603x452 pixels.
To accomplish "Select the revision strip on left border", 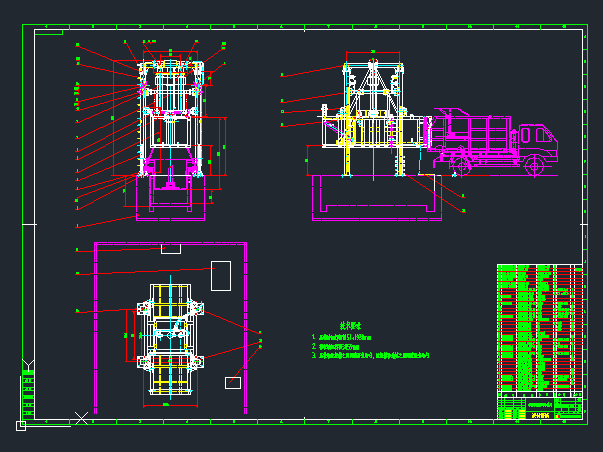I will point(28,394).
